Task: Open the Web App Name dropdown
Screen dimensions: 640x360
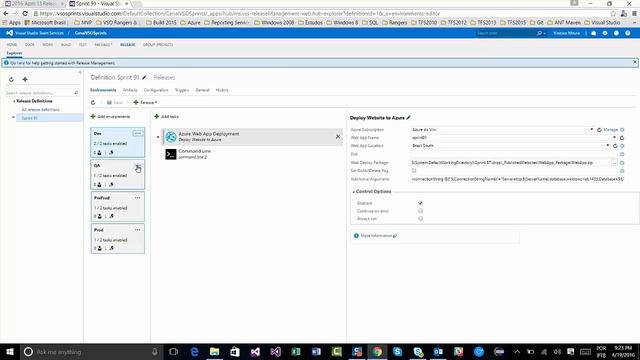Action: (614, 138)
